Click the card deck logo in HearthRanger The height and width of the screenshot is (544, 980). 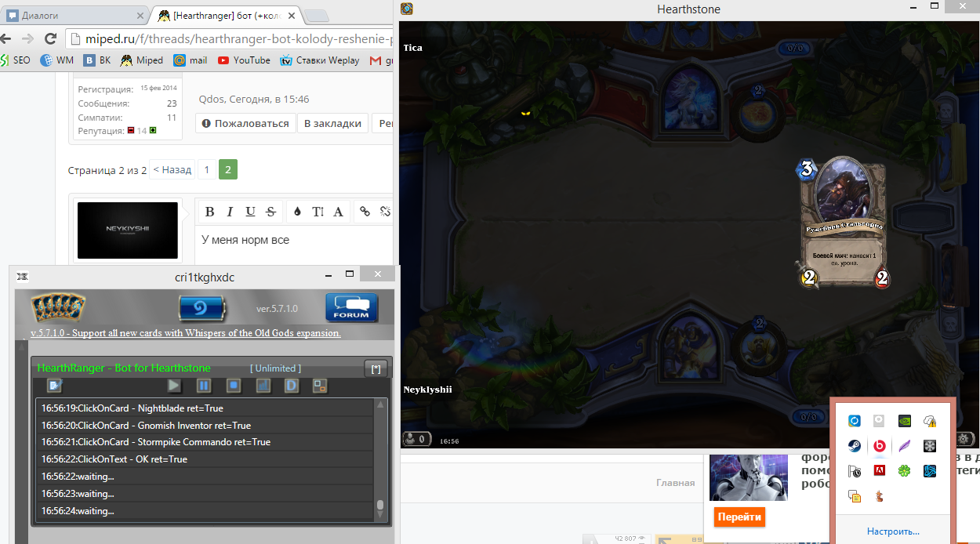(58, 306)
